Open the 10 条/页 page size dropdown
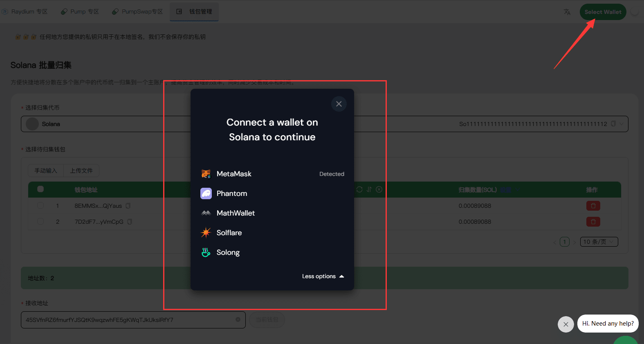 (599, 242)
